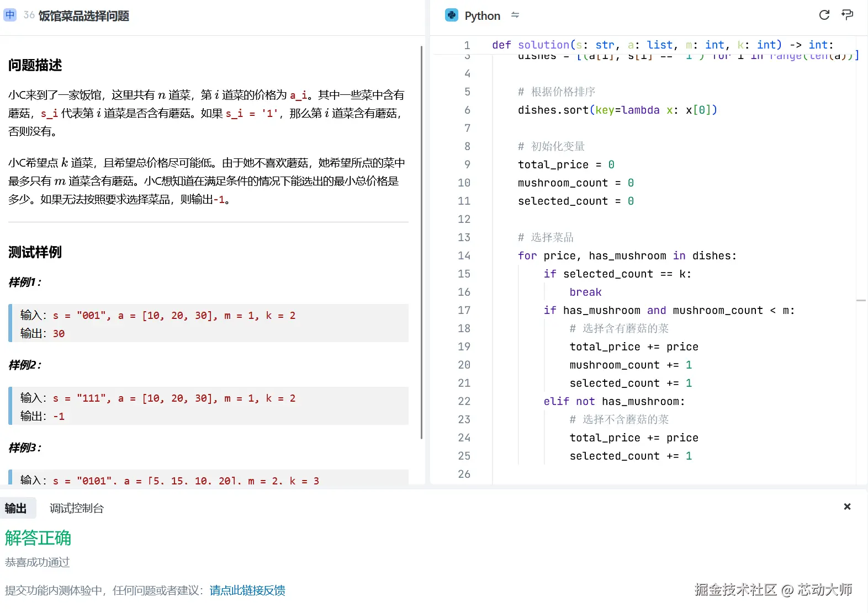Close the output panel with the X
The height and width of the screenshot is (613, 868).
point(847,507)
